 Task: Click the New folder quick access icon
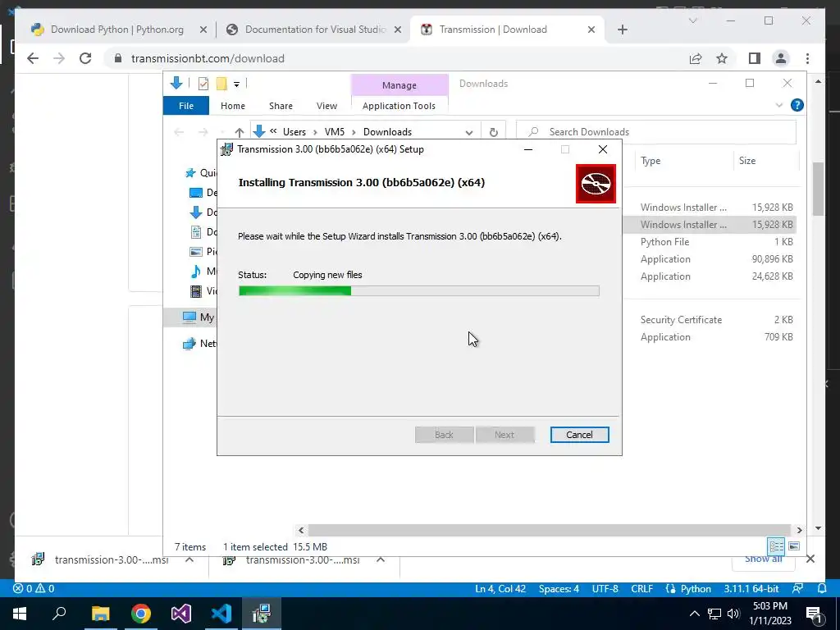(221, 84)
